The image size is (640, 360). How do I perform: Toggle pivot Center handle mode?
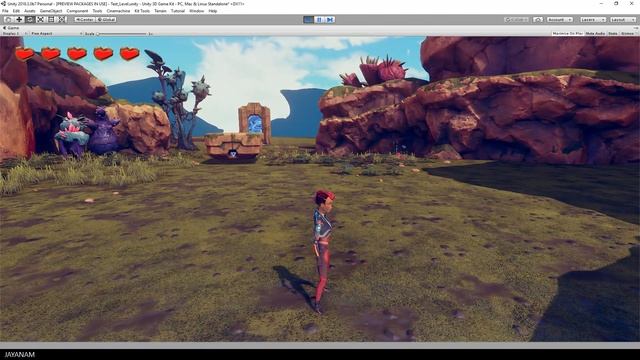[84, 20]
